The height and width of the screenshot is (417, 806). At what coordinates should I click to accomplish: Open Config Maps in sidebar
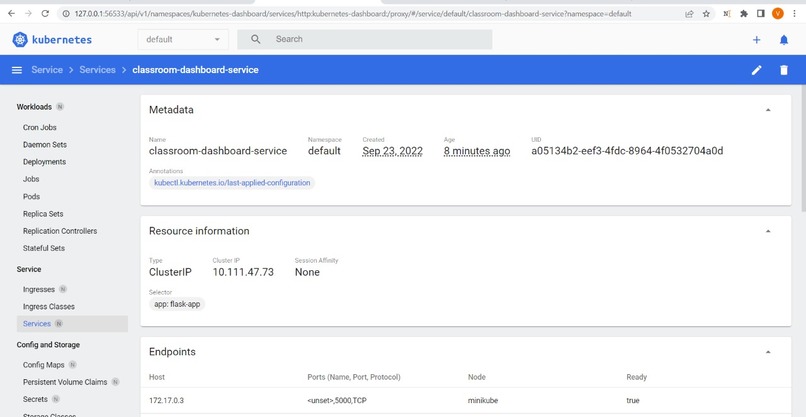click(44, 365)
